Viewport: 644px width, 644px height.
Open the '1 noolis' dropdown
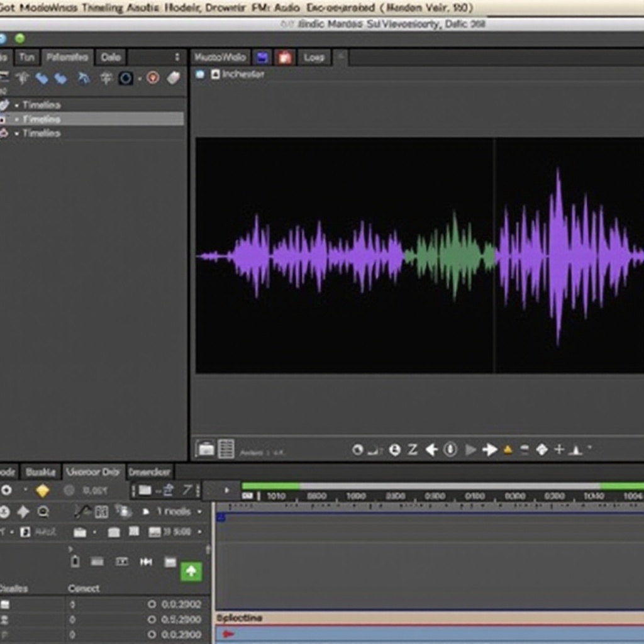tap(178, 511)
